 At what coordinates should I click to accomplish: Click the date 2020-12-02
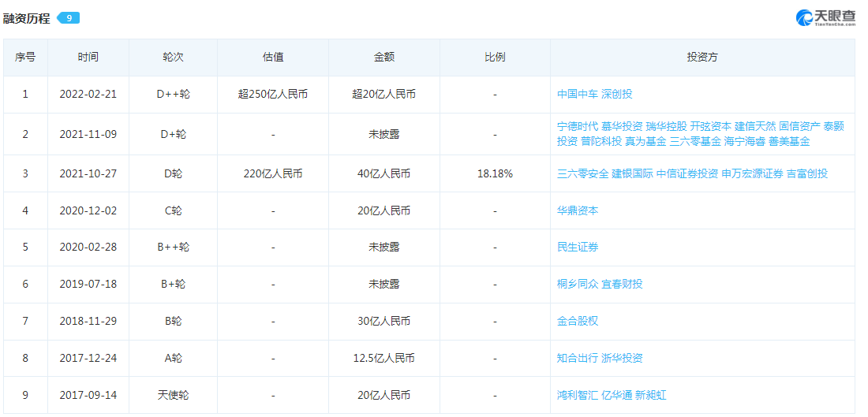pos(88,210)
